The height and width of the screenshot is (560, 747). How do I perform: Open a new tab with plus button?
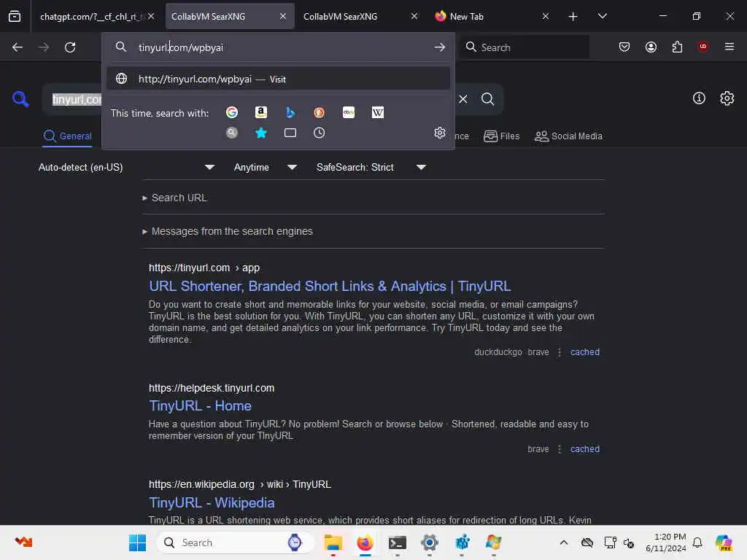[573, 17]
